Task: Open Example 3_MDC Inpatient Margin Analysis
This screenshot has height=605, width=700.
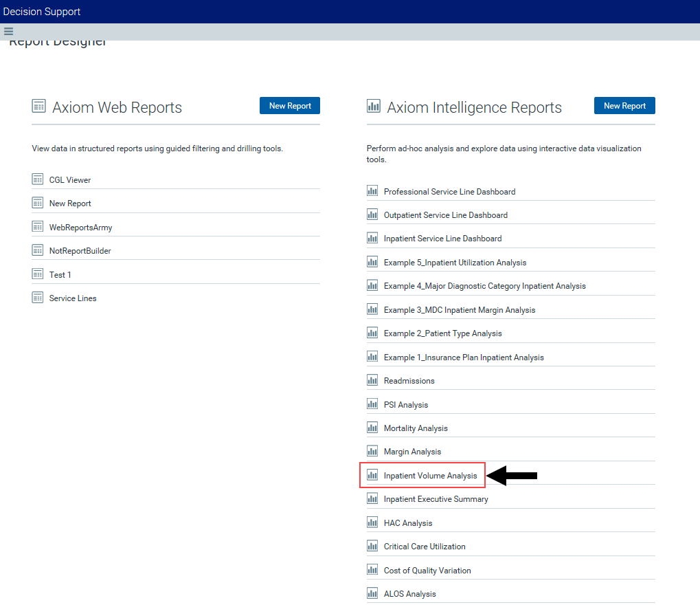Action: [x=459, y=310]
